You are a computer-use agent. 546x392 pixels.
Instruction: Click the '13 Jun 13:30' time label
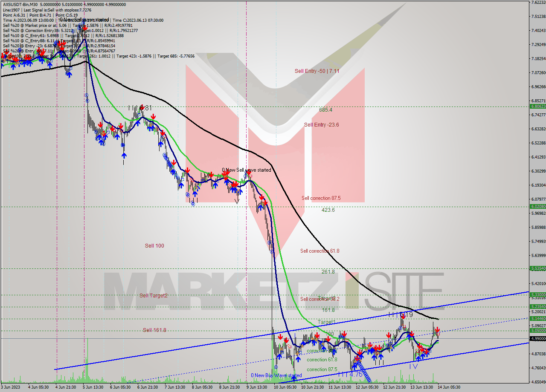coord(421,387)
